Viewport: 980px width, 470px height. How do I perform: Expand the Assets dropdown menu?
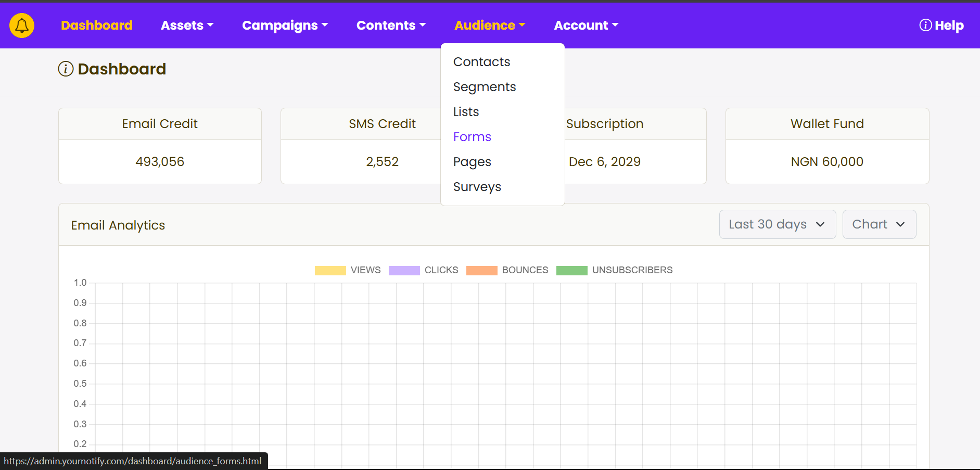[187, 26]
